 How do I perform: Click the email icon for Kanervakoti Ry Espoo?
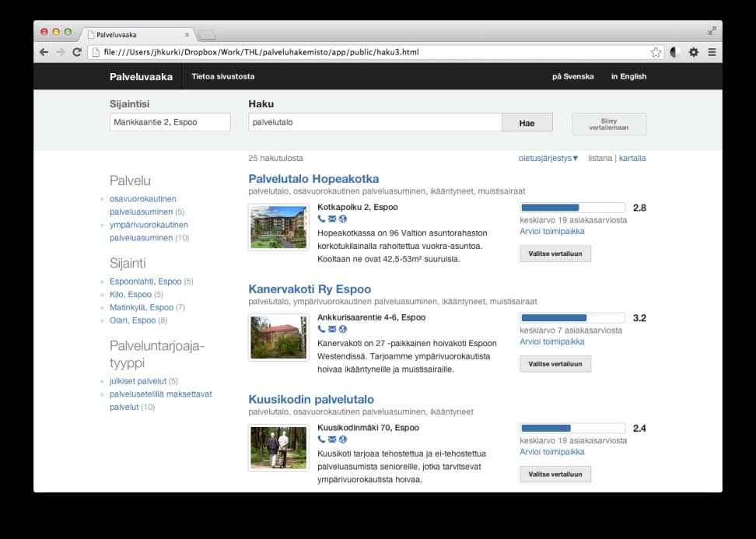pos(332,329)
